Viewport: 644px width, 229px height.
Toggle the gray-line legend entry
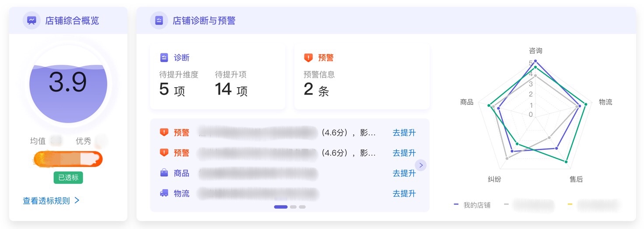click(x=529, y=205)
